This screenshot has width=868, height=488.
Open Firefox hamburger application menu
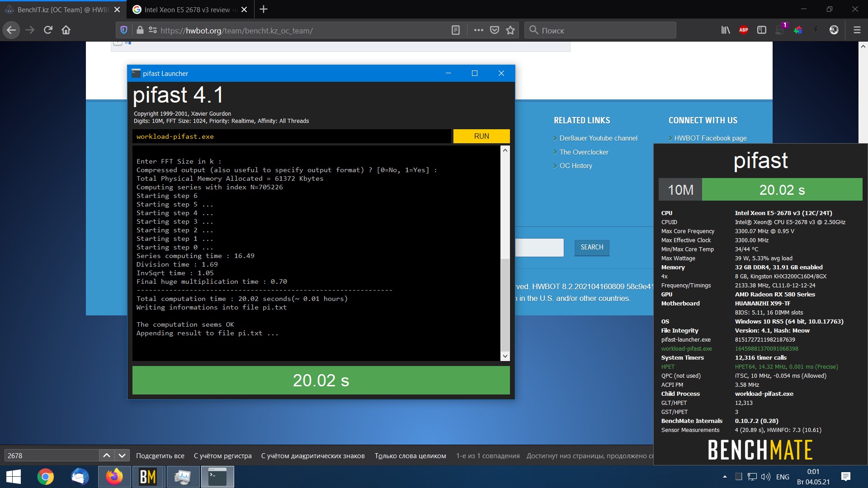857,30
